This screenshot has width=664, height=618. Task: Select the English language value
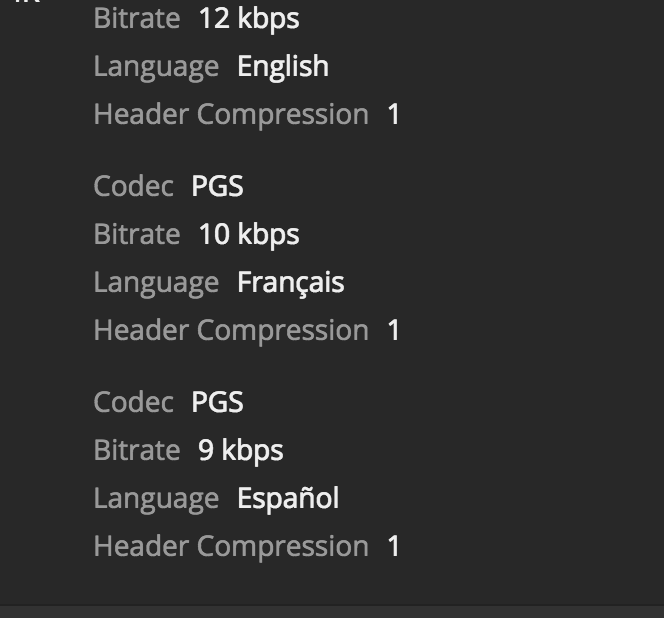pyautogui.click(x=282, y=67)
